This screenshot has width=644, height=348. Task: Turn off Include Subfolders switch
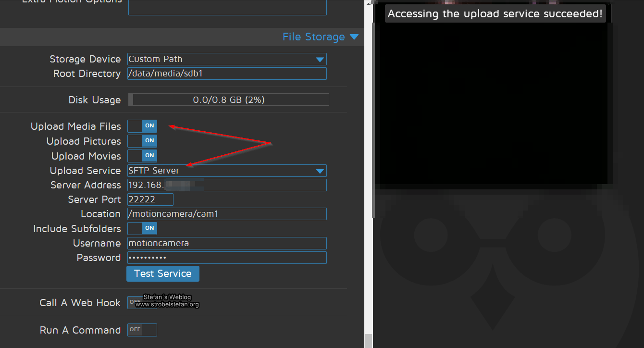[x=142, y=228]
